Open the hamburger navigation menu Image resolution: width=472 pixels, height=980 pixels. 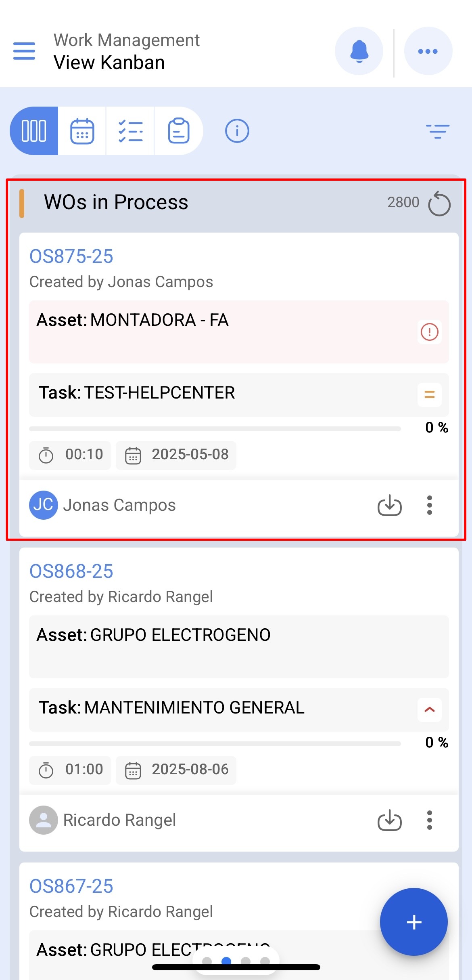[x=24, y=51]
